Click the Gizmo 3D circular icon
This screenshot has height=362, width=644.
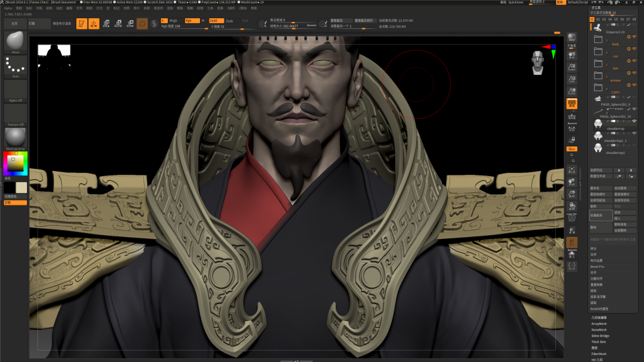pos(142,24)
